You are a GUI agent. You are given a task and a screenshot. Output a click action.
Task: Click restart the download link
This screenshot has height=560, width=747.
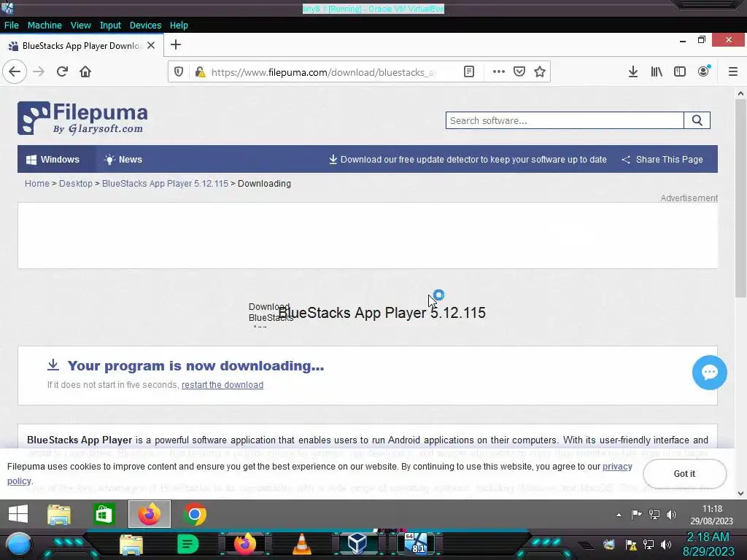(222, 385)
